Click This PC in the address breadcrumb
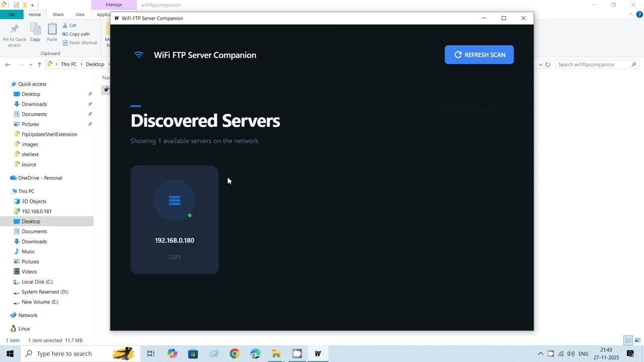 click(x=68, y=64)
